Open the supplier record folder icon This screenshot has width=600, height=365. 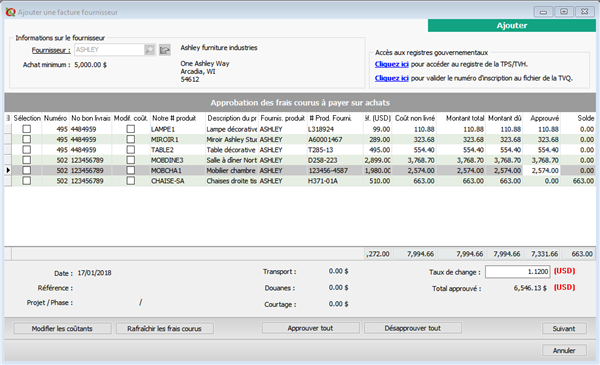(x=165, y=50)
